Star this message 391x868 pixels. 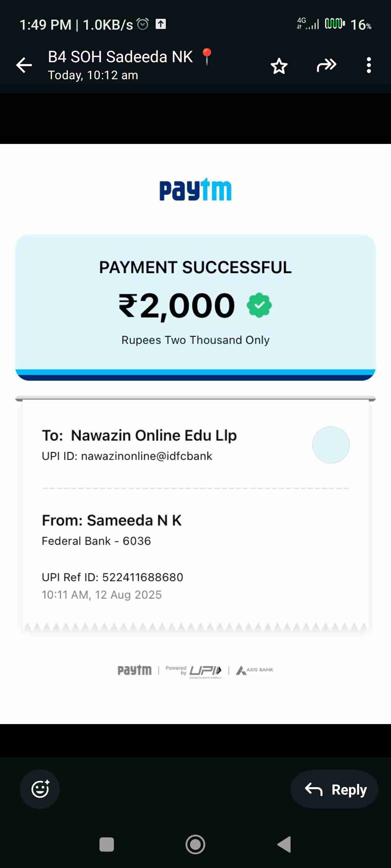coord(279,66)
